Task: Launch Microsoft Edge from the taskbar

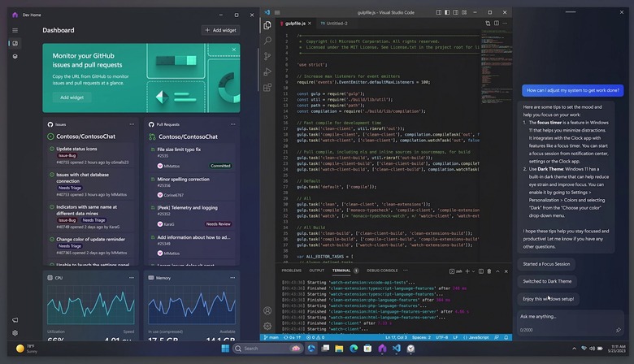Action: click(354, 349)
